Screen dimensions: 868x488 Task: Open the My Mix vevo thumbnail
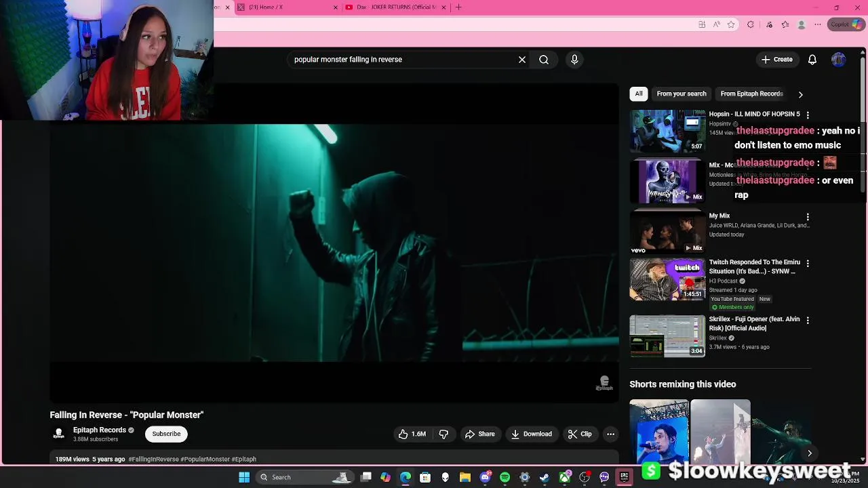pyautogui.click(x=667, y=232)
